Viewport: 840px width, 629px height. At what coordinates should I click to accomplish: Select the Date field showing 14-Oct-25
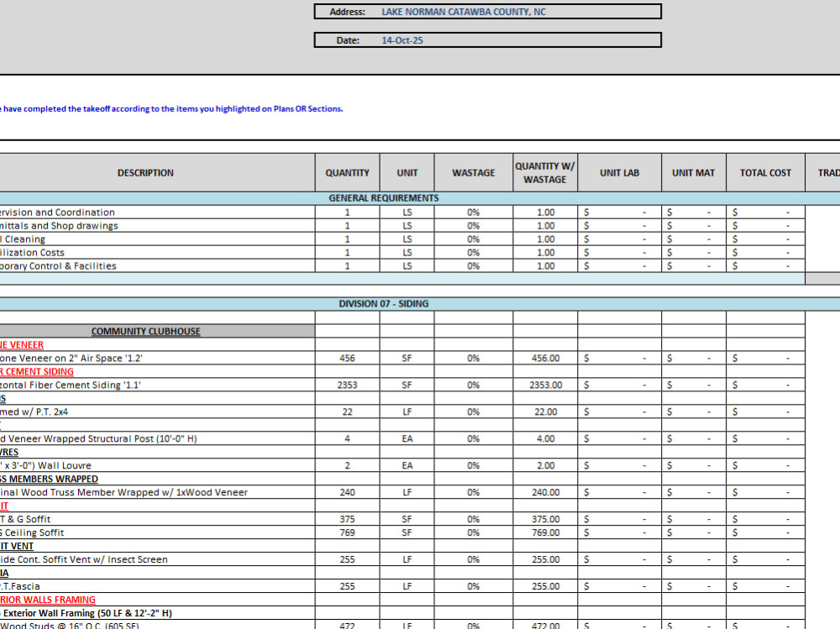pos(402,40)
